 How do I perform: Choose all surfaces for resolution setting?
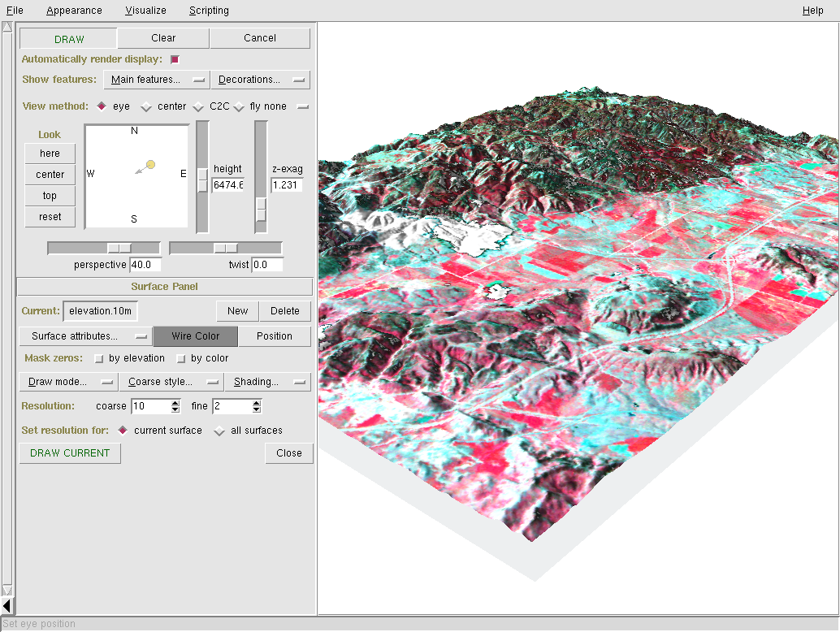(219, 431)
